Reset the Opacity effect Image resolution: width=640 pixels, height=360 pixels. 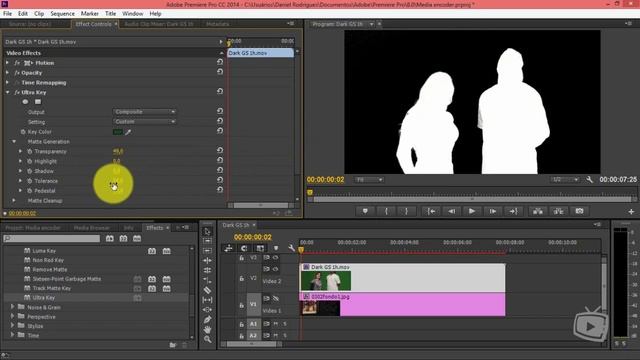(220, 72)
